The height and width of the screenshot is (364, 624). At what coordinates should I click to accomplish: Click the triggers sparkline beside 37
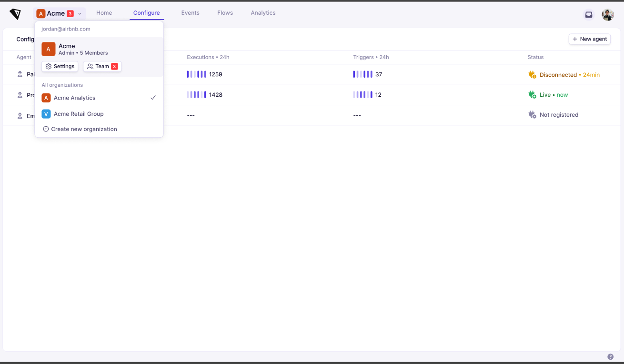pos(362,74)
